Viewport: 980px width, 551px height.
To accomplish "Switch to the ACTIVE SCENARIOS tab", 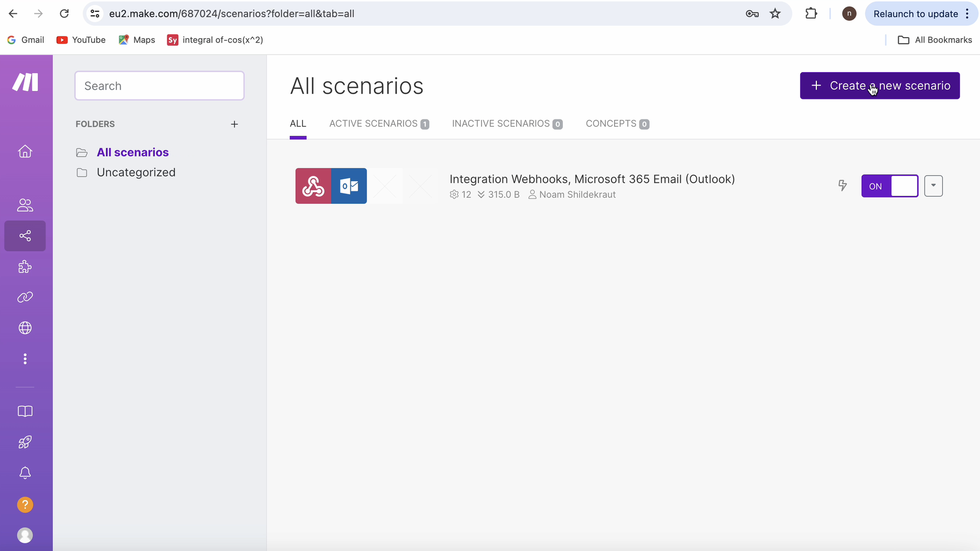I will pyautogui.click(x=379, y=124).
